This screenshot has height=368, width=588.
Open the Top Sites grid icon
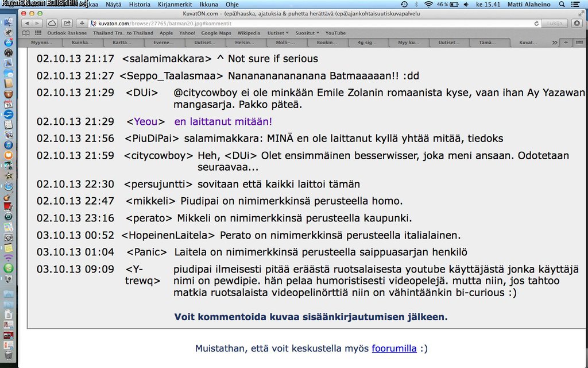point(38,33)
